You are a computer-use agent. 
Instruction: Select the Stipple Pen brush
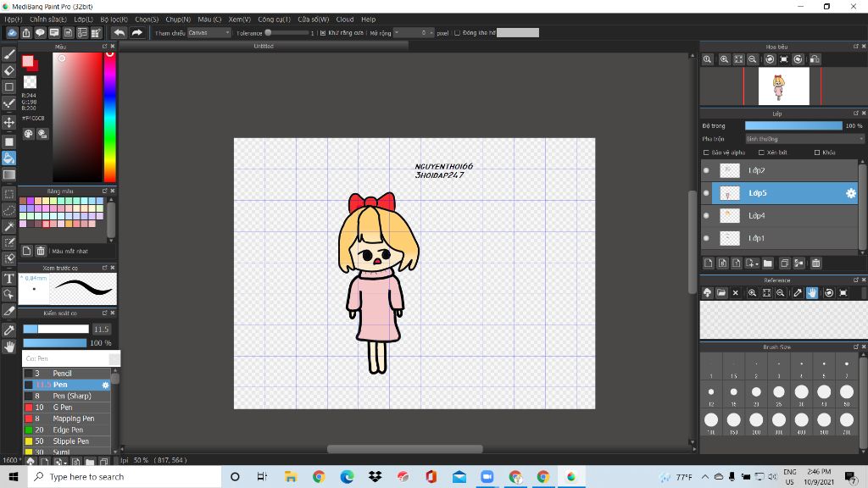(67, 441)
